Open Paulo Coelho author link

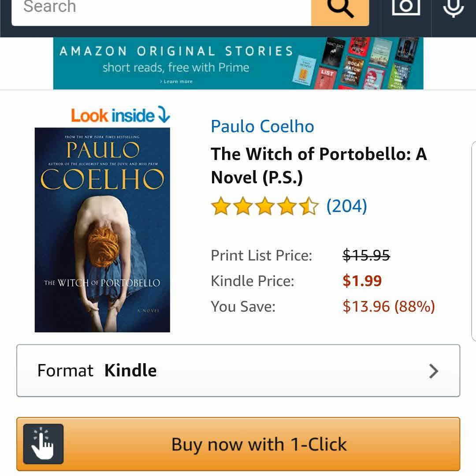coord(263,126)
